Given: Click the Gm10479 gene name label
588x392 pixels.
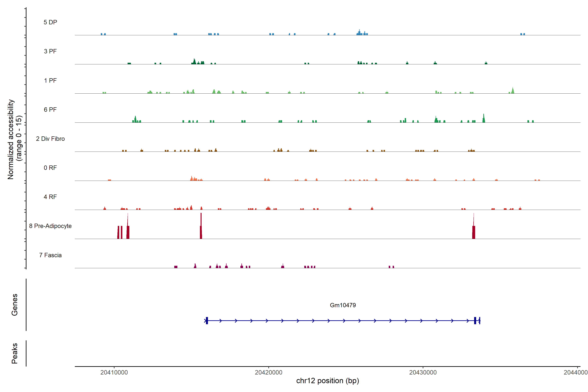Looking at the screenshot, I should click(343, 305).
